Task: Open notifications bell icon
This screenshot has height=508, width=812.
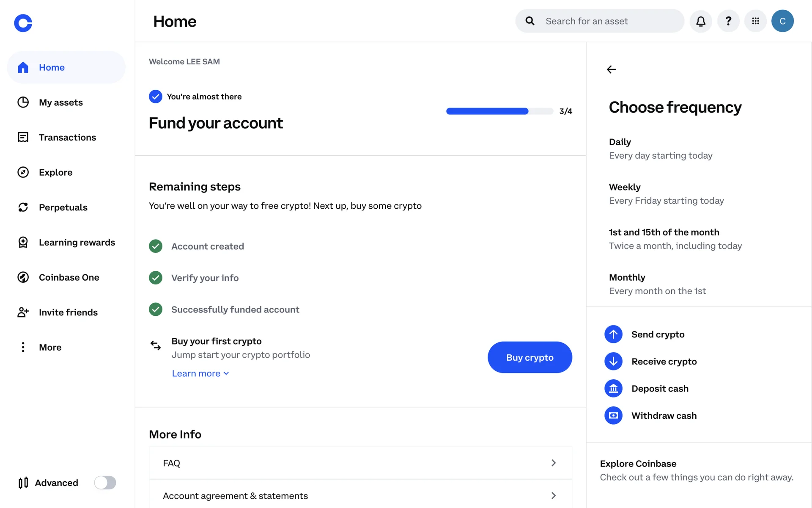Action: pyautogui.click(x=701, y=21)
